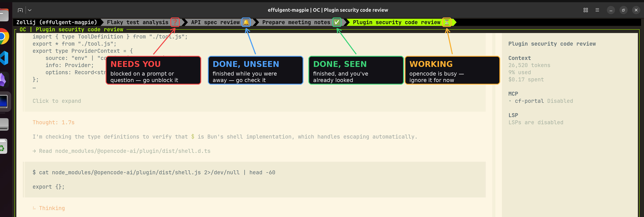Click the 'Thought: 1.7s' line

[x=53, y=122]
